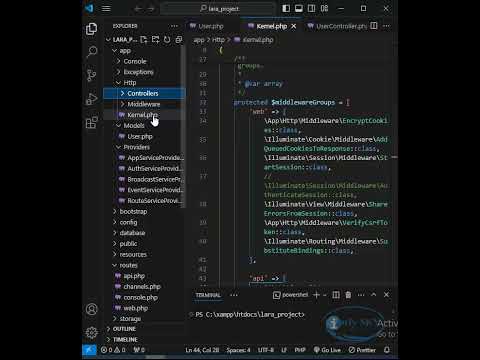The image size is (480, 360).
Task: Expand the Console folder
Action: tap(135, 61)
